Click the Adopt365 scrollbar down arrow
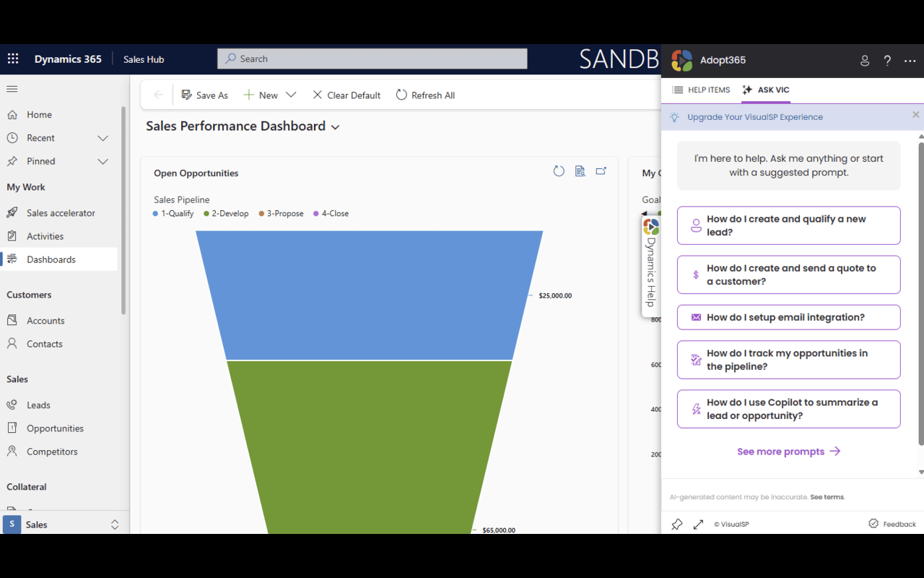Viewport: 924px width, 578px height. 921,472
